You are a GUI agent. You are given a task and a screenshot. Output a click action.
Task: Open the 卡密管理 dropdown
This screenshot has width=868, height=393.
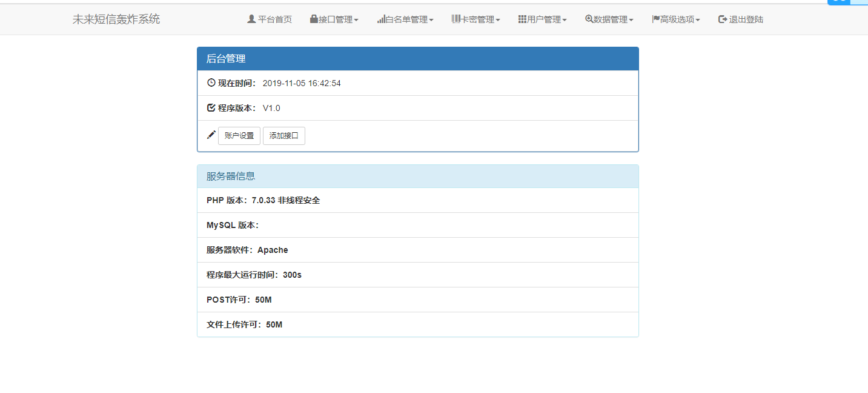(475, 19)
